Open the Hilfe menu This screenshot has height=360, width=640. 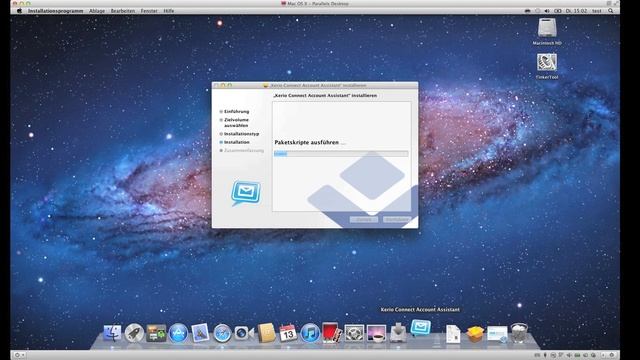pos(169,11)
